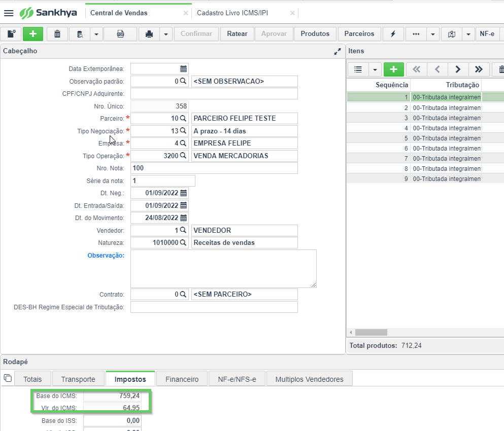Screen dimensions: 504x431
Task: Click the blue Observação label link
Action: point(106,256)
